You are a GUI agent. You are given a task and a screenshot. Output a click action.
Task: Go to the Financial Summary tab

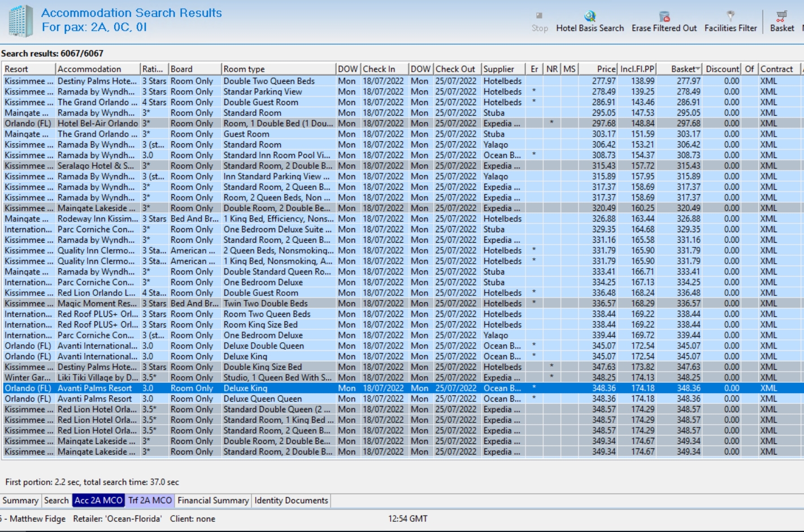click(x=213, y=500)
